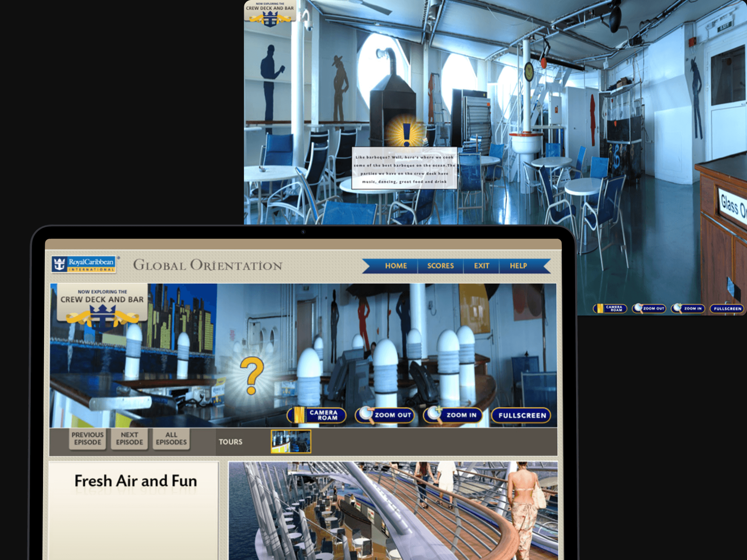The width and height of the screenshot is (747, 560).
Task: Activate Camera Roam in the laptop viewer
Action: (x=317, y=415)
